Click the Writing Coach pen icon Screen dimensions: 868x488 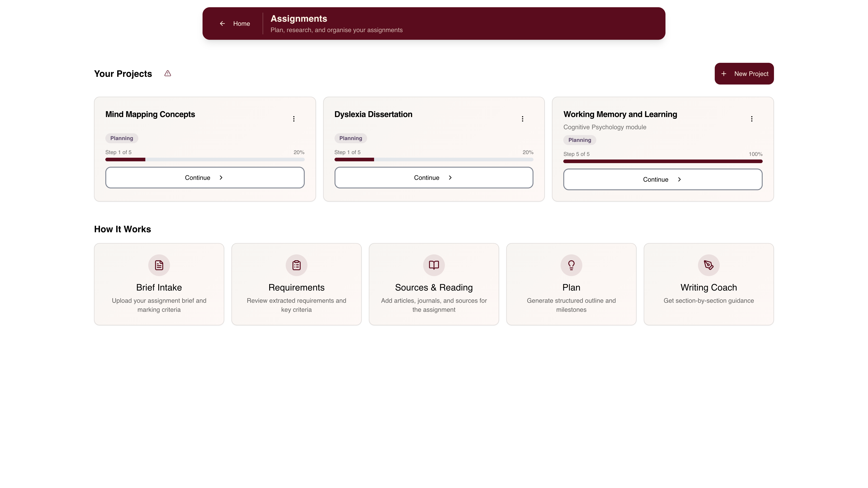pos(709,265)
